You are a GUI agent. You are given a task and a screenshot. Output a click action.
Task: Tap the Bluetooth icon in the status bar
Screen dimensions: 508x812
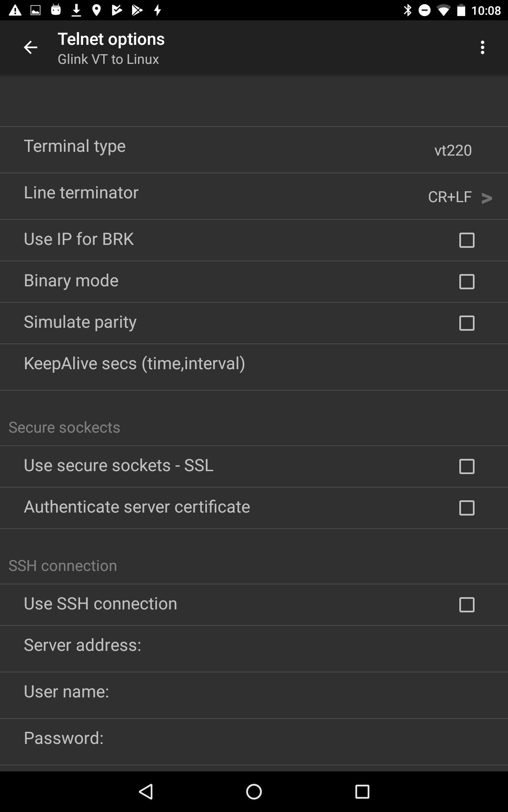tap(407, 10)
